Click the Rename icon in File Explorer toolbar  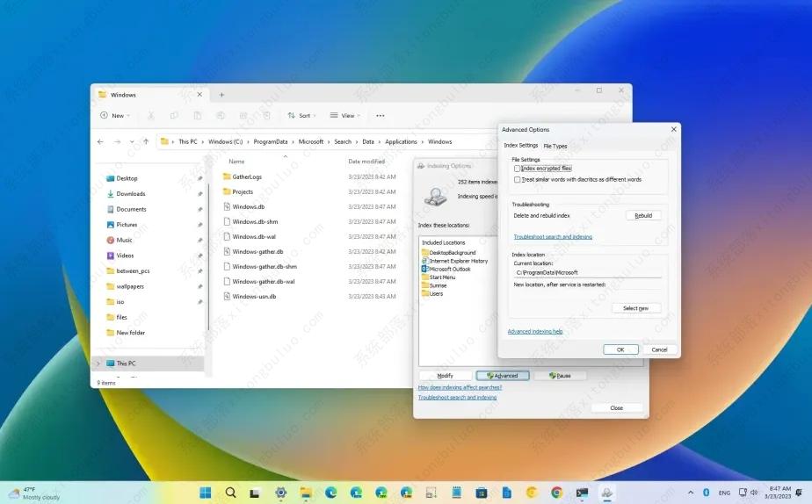(x=221, y=115)
